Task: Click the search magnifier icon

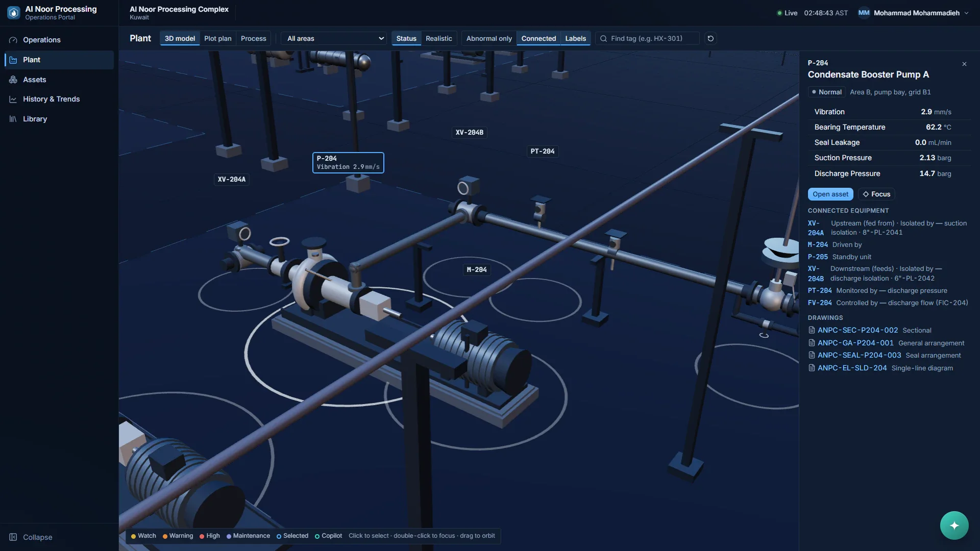Action: click(x=603, y=38)
